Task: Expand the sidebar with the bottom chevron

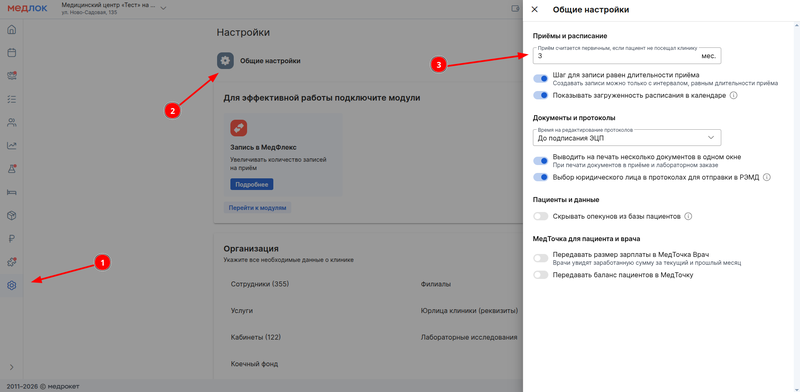Action: click(x=11, y=367)
